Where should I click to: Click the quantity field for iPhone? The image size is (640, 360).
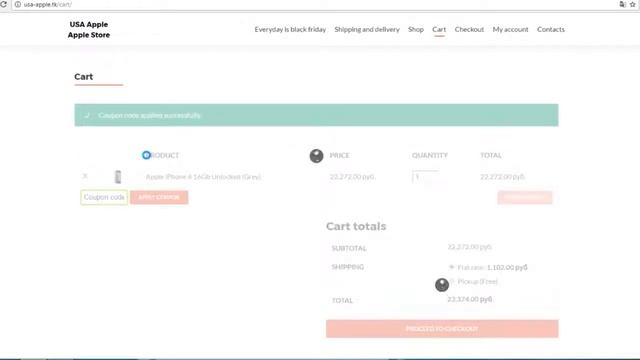[425, 177]
